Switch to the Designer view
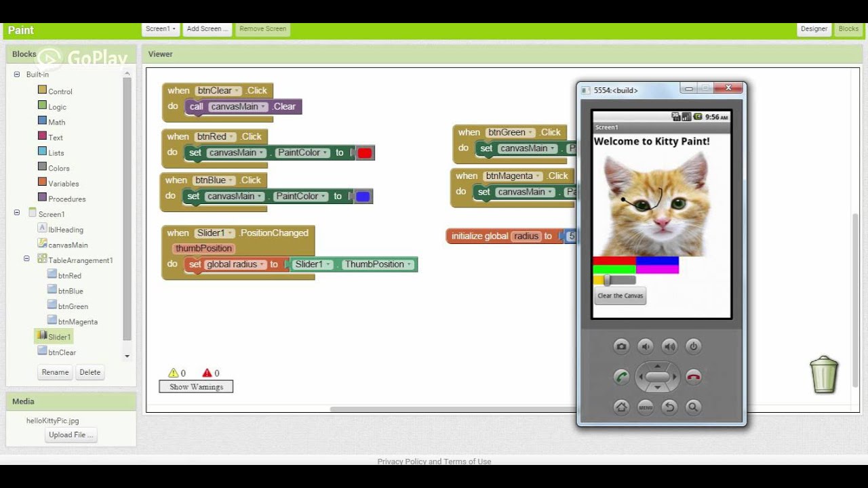Screen dimensions: 868x488 point(814,28)
